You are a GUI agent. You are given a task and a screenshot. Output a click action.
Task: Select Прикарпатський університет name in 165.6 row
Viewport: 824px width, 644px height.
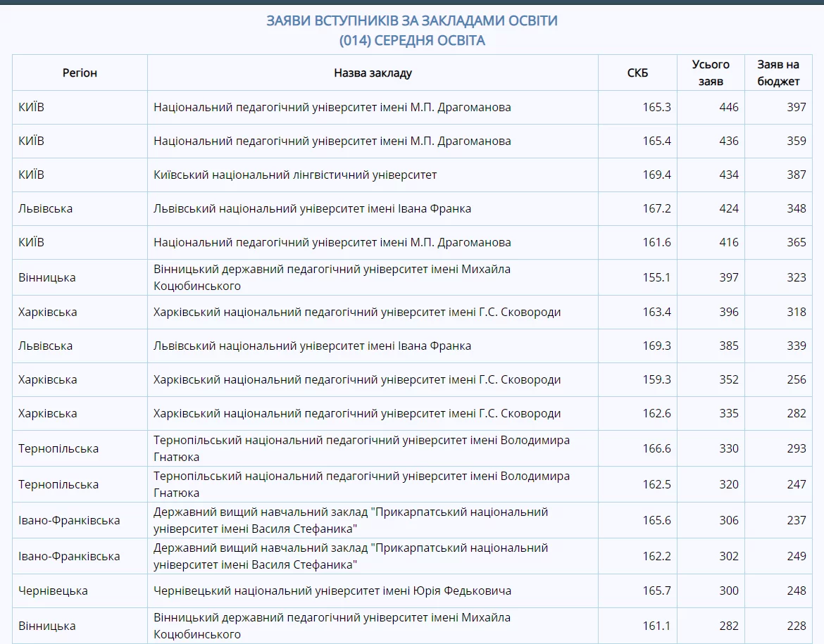tap(351, 520)
